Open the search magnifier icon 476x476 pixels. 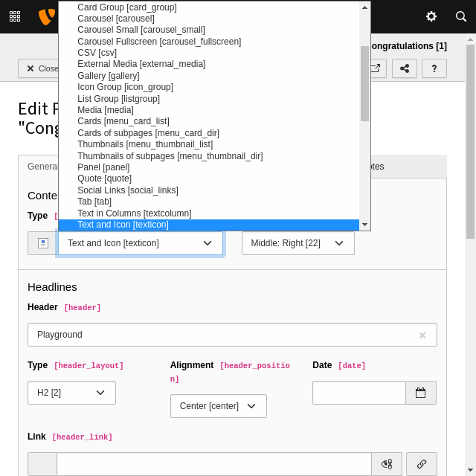(x=461, y=16)
